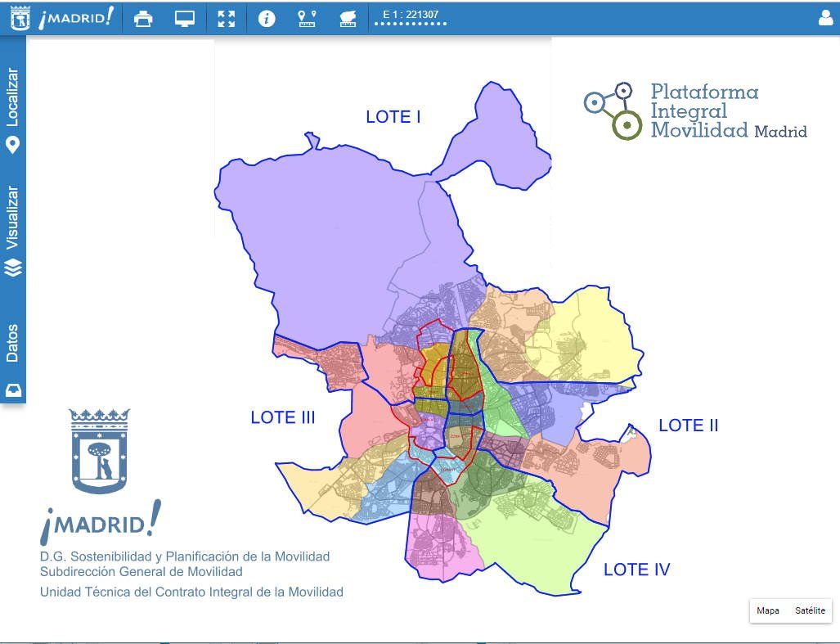This screenshot has width=840, height=644.
Task: Click the scale indicator E 1 : 221307
Action: 411,14
